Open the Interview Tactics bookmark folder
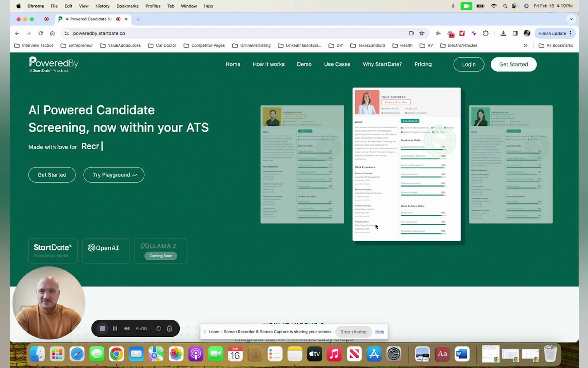Viewport: 588px width, 368px height. [x=34, y=45]
